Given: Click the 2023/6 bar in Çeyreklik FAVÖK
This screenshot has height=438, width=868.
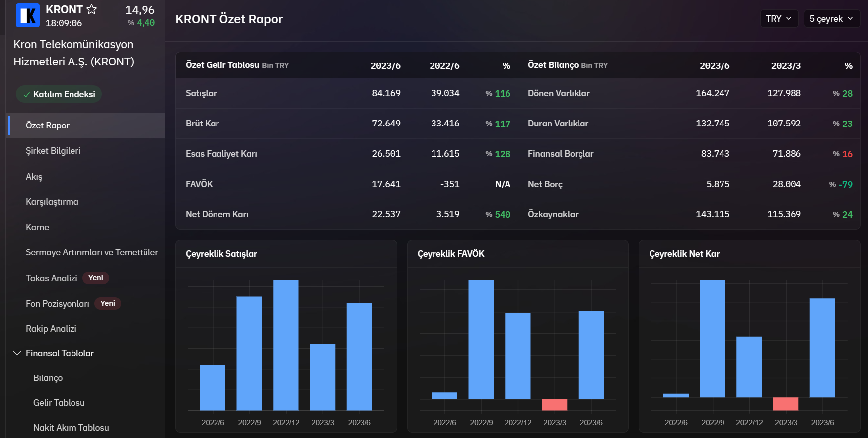Looking at the screenshot, I should point(591,355).
